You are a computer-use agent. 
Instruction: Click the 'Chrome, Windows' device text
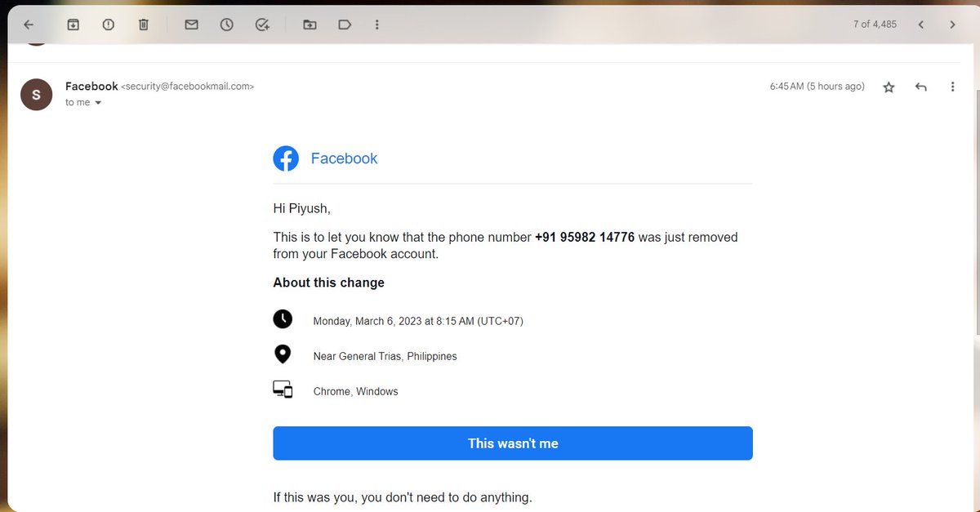point(355,391)
